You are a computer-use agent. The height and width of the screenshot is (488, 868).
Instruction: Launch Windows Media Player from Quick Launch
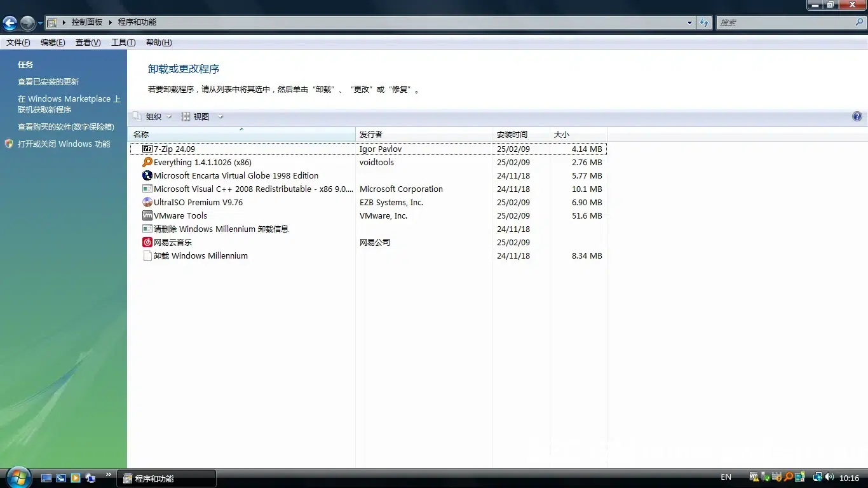point(76,478)
